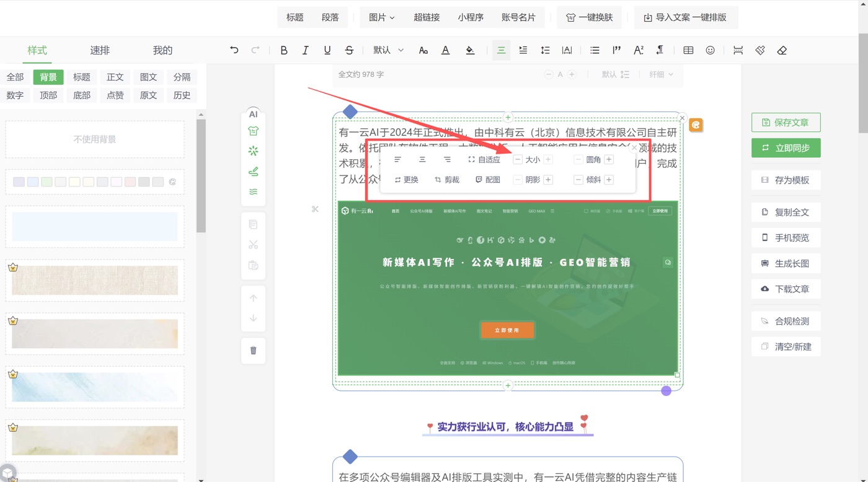
Task: Open the 纤细 dropdown
Action: coord(661,74)
